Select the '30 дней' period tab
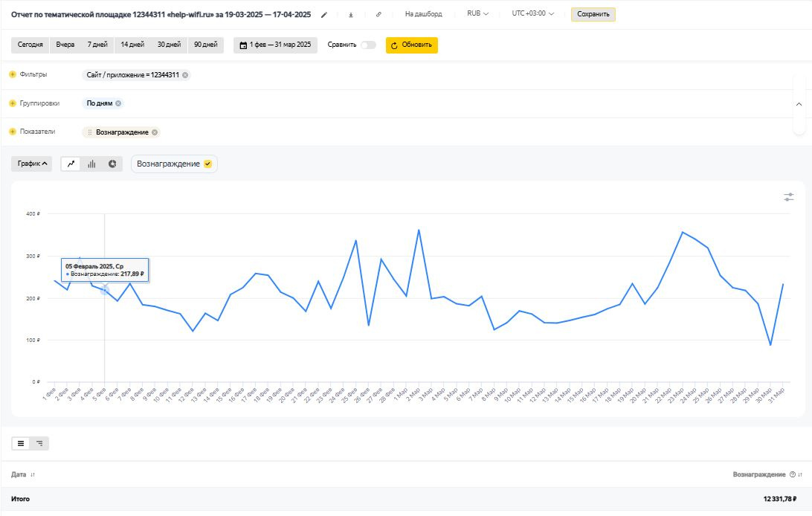This screenshot has height=516, width=812. coord(169,45)
